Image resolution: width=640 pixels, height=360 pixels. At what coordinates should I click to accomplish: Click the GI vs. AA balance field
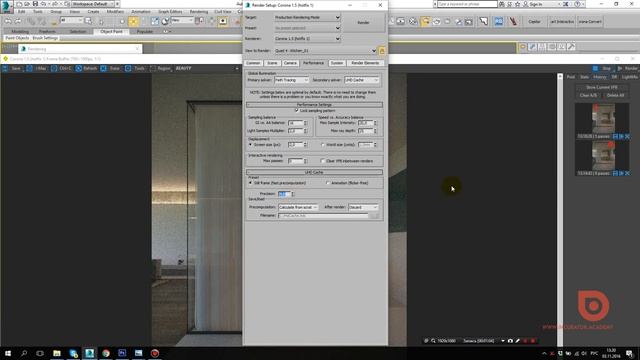point(296,123)
